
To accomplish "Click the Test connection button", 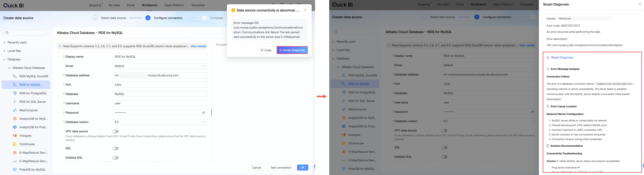I will (281, 168).
